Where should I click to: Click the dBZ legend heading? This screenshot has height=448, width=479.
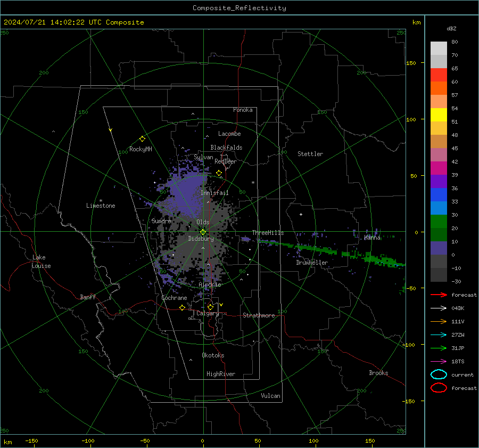[x=451, y=28]
